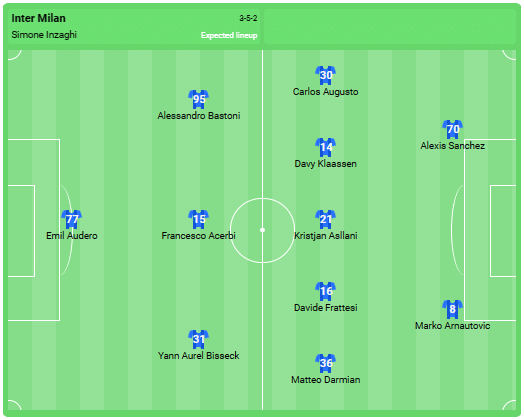Click the center circle spot on pitch
The width and height of the screenshot is (524, 419).
click(x=262, y=230)
